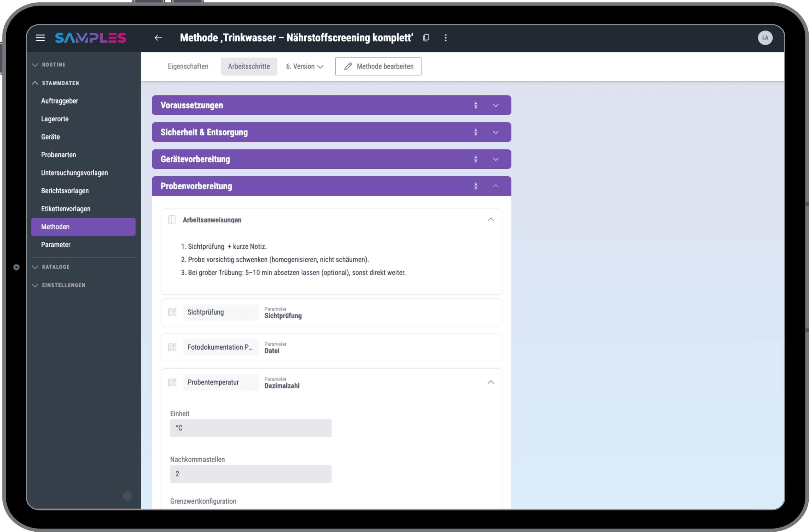Image resolution: width=809 pixels, height=532 pixels.
Task: Click collapse-all icon in Sicherheit & Entsorgung header
Action: 476,132
